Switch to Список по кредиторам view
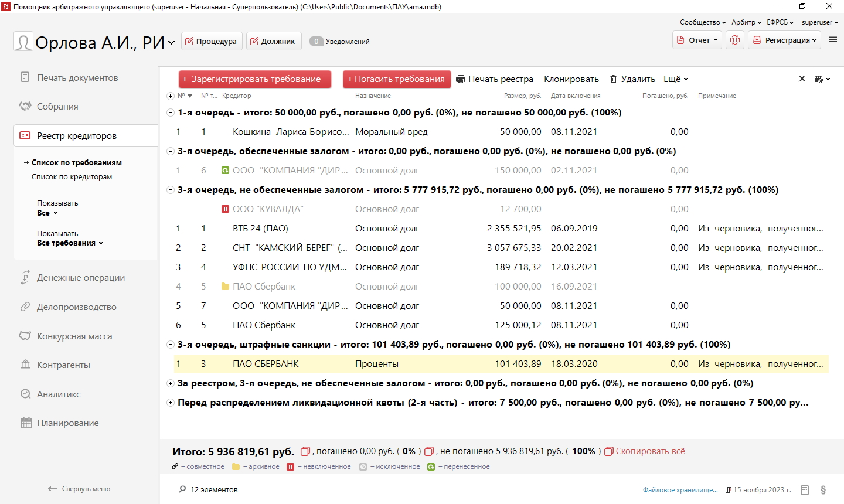 point(72,177)
